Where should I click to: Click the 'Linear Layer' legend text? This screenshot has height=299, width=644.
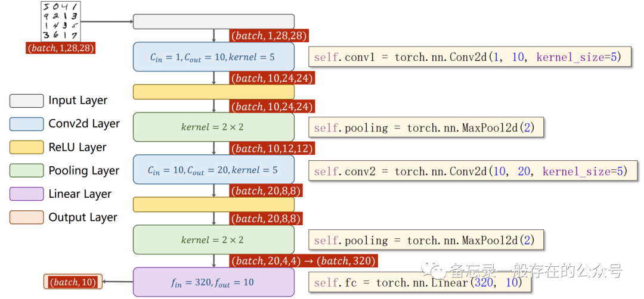[x=80, y=194]
